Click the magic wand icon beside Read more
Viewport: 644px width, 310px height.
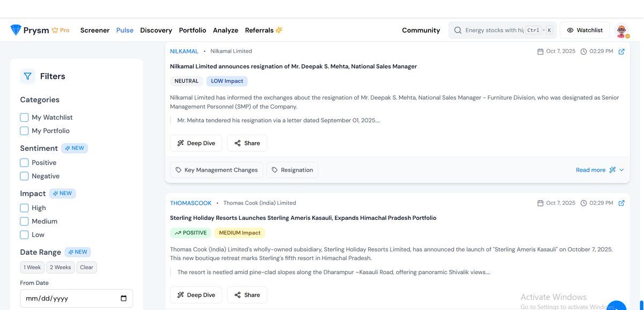[x=612, y=170]
